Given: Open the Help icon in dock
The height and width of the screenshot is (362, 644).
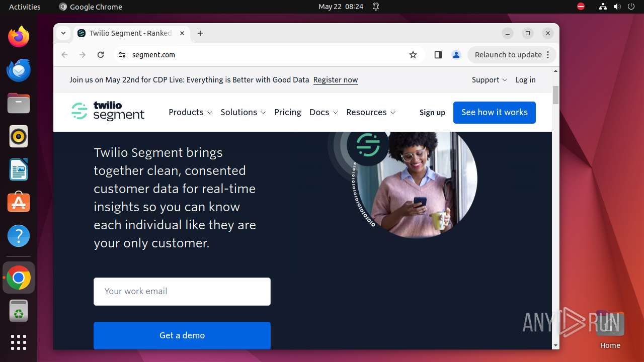Looking at the screenshot, I should point(19,236).
